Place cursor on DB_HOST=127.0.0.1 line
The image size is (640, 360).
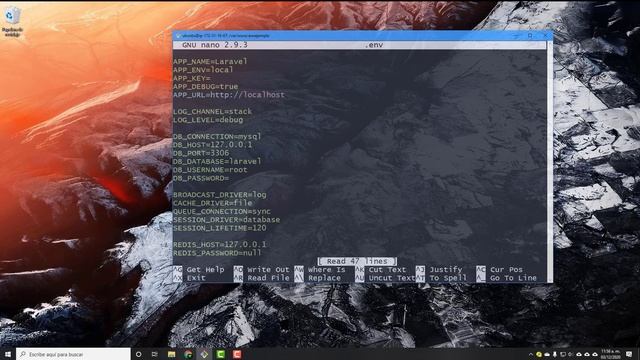[212, 144]
